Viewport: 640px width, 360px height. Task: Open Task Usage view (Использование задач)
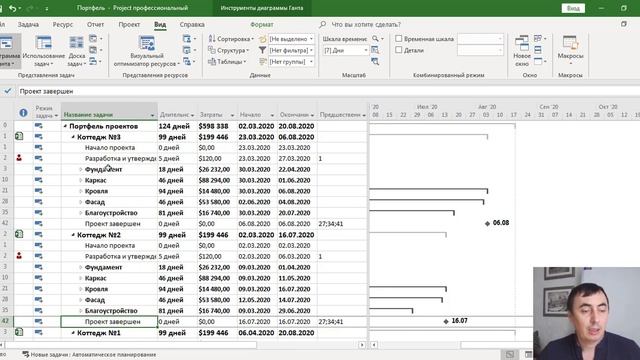tap(43, 51)
